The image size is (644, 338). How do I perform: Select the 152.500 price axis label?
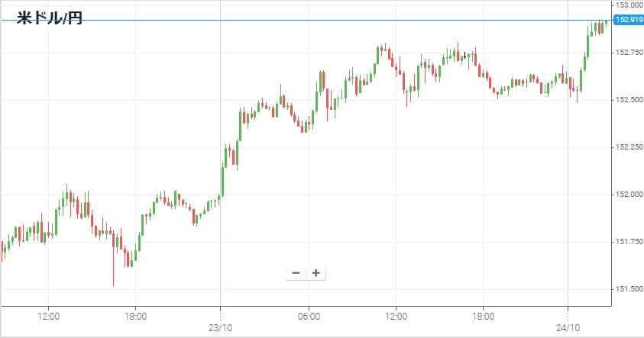pyautogui.click(x=628, y=100)
